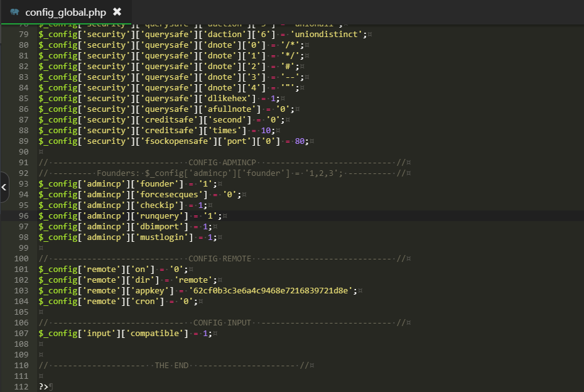
Task: Click line number 96 in gutter
Action: [x=23, y=215]
